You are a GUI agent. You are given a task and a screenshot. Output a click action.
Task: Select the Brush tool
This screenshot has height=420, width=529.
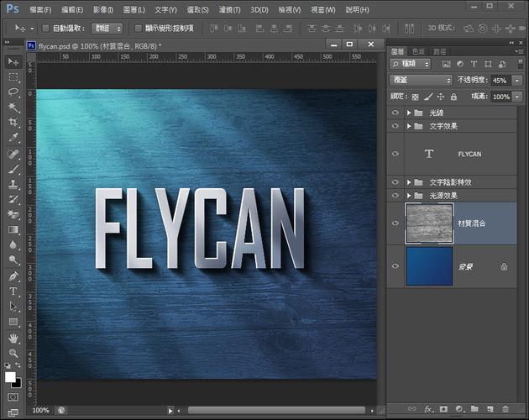pos(13,169)
